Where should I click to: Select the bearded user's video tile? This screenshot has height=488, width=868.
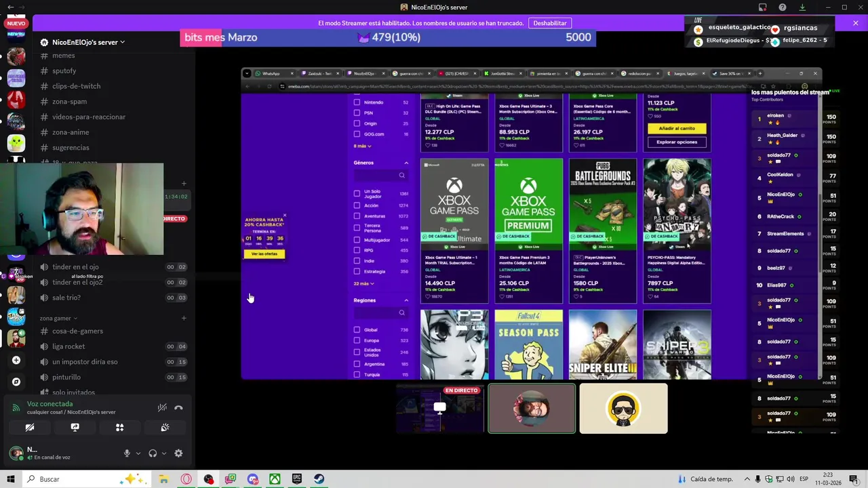[x=532, y=409]
